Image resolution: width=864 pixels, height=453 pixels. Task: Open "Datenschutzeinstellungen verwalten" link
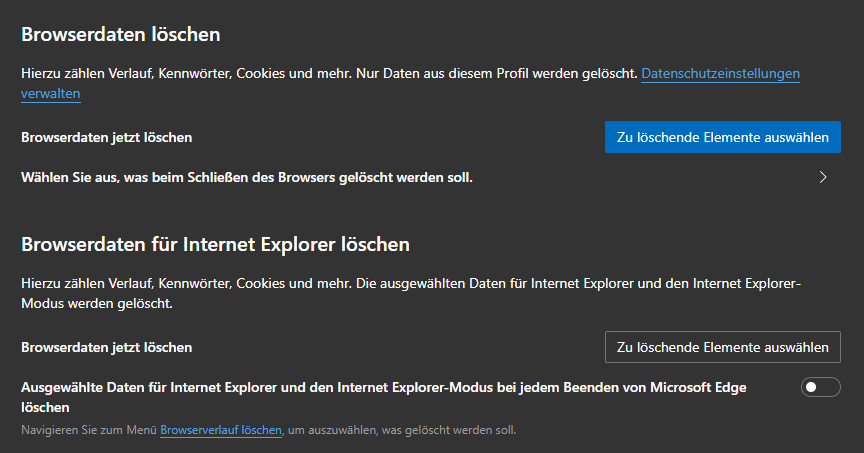(x=720, y=74)
